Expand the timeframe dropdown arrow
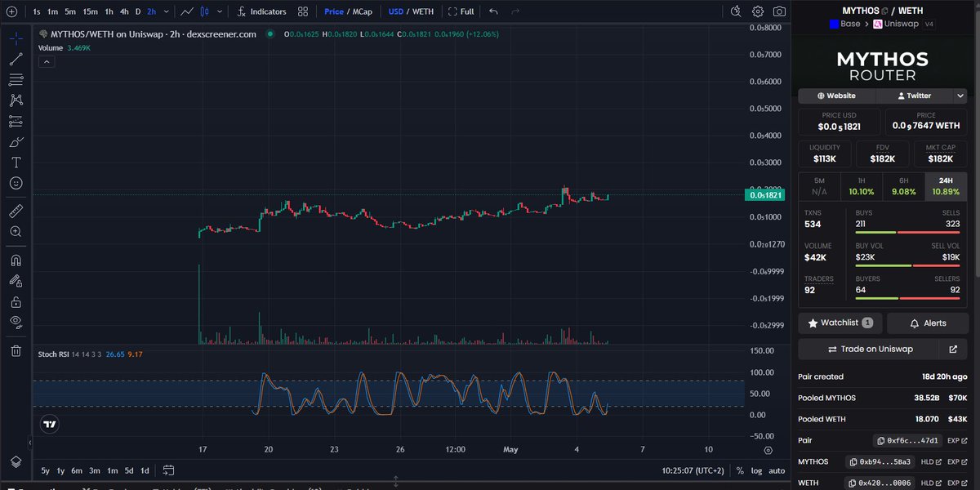 (167, 11)
